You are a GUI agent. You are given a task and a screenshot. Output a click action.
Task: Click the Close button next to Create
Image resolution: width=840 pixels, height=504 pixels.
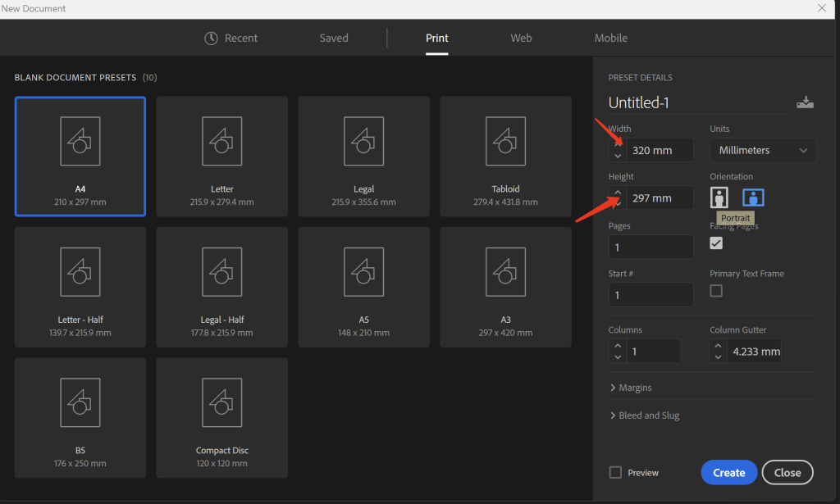point(787,472)
